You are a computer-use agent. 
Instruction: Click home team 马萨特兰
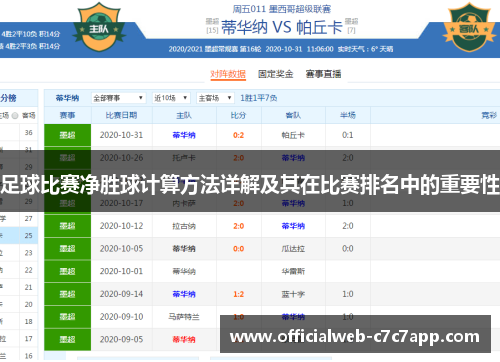click(184, 317)
